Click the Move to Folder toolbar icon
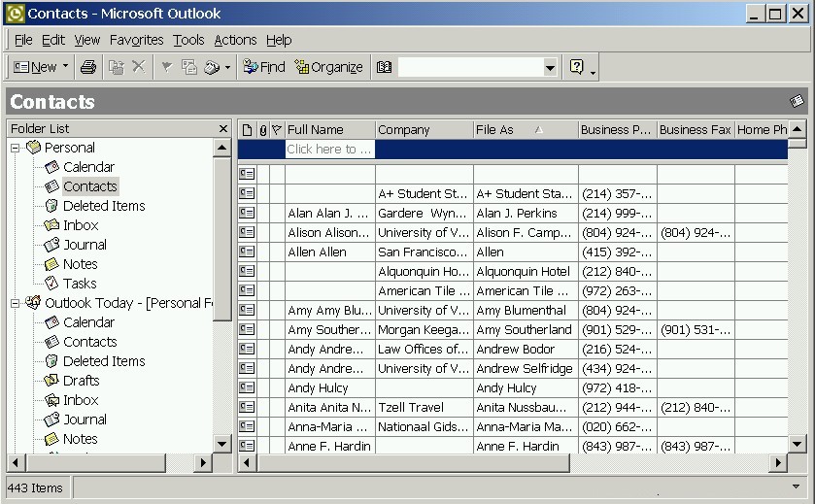Image resolution: width=815 pixels, height=504 pixels. coord(116,67)
